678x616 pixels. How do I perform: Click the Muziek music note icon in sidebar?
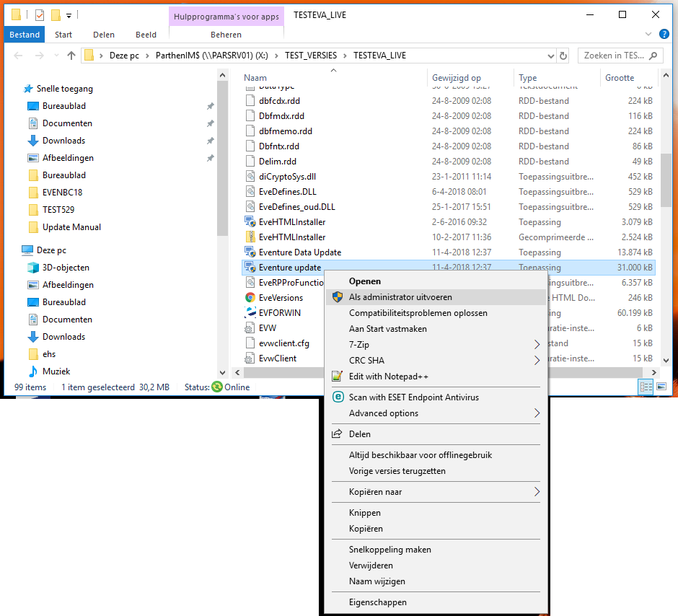click(33, 371)
